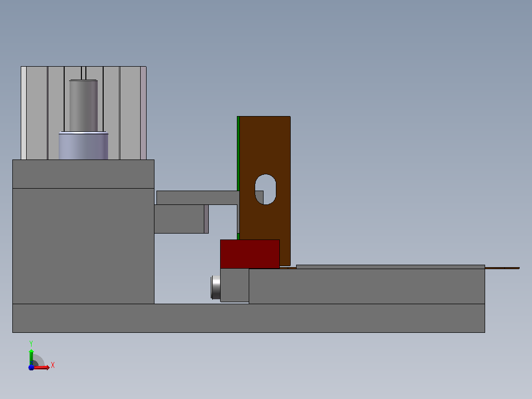
Task: Select the long bottom base plate
Action: (249, 318)
